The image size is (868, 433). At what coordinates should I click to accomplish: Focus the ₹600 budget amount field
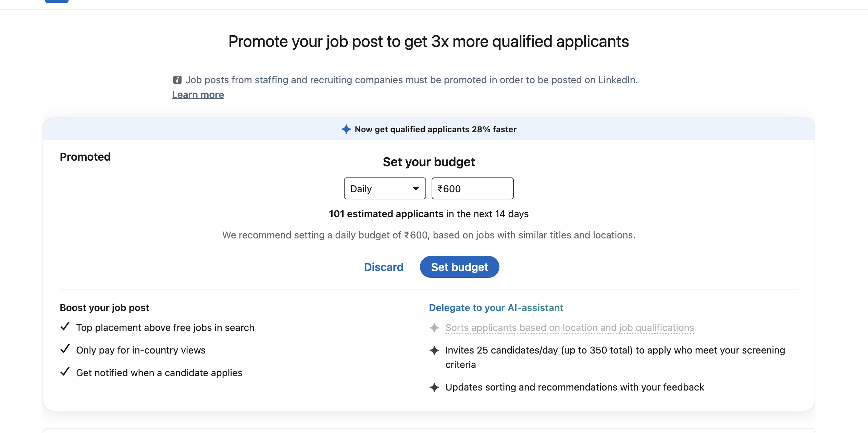[x=472, y=188]
